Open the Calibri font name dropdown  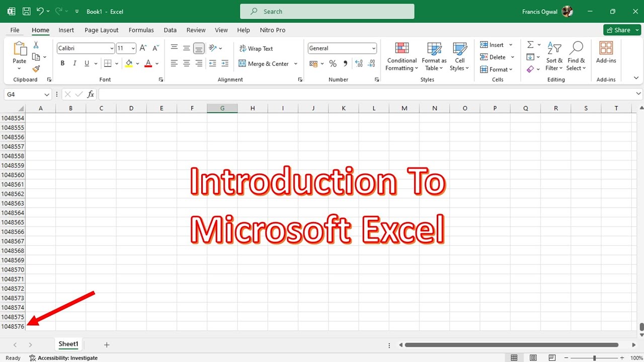(112, 48)
